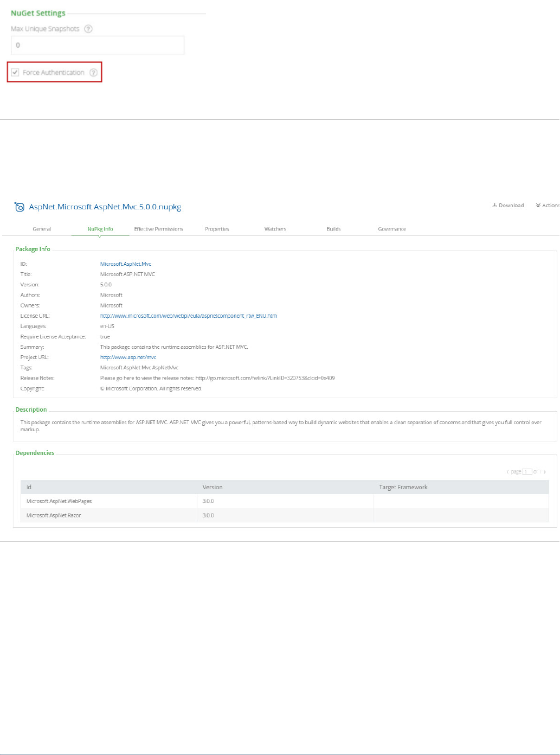Open the Governance tab
560x755 pixels.
pos(392,229)
